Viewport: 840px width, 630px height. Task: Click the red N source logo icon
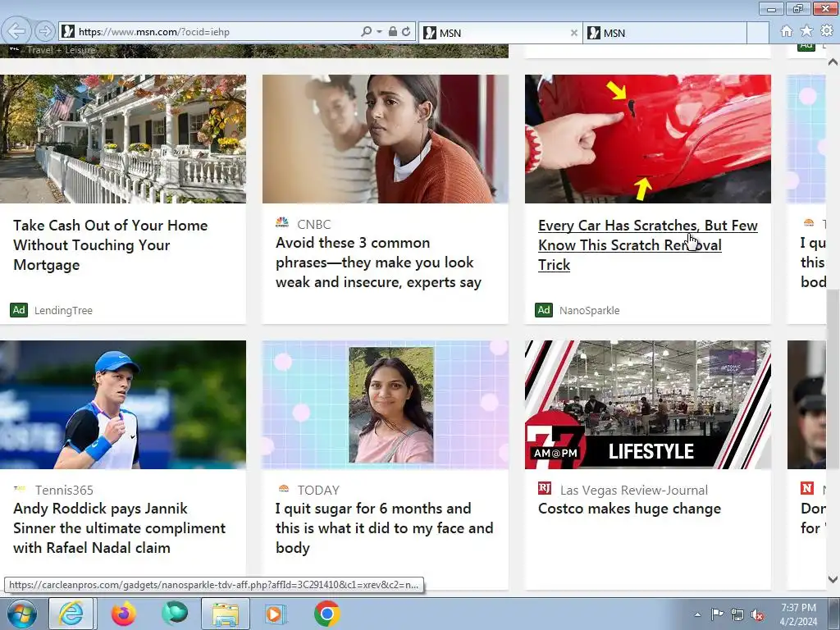807,488
